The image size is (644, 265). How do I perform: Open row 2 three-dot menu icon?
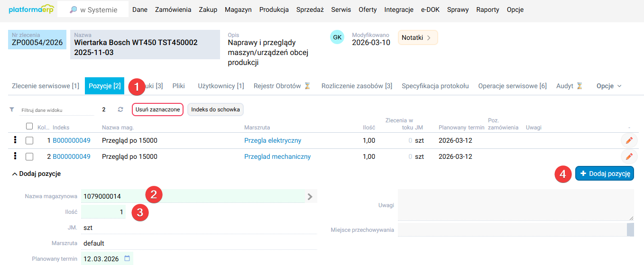coord(15,156)
